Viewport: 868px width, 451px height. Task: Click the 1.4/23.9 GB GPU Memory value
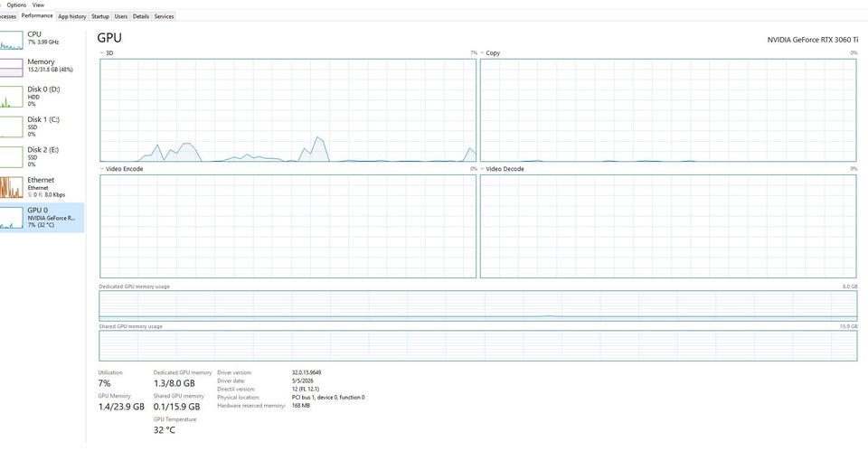pyautogui.click(x=121, y=407)
